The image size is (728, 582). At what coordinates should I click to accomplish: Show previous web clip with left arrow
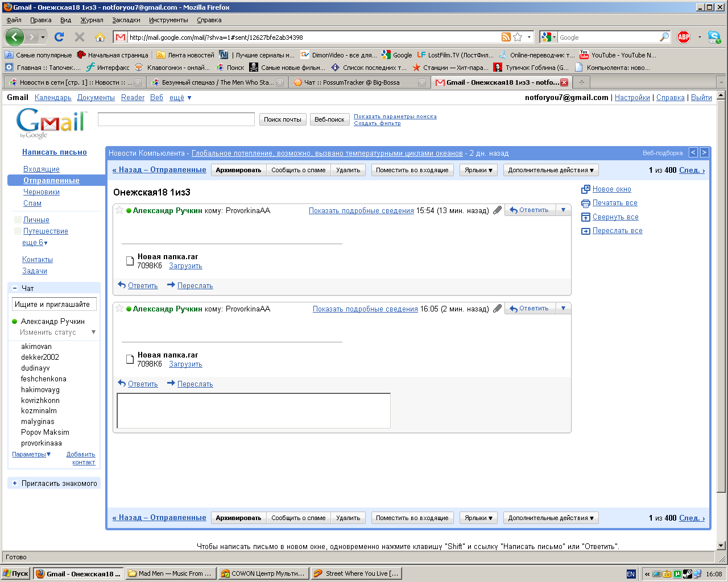coord(693,152)
